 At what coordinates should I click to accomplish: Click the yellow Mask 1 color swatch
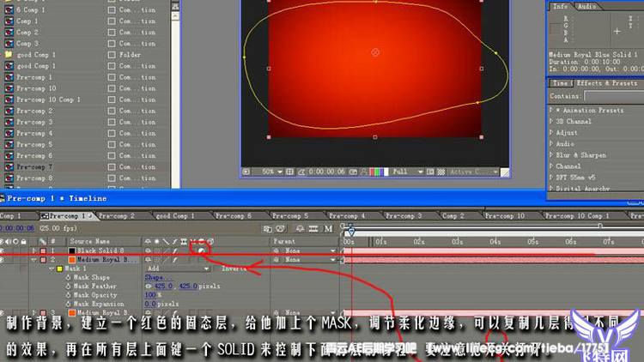(59, 268)
